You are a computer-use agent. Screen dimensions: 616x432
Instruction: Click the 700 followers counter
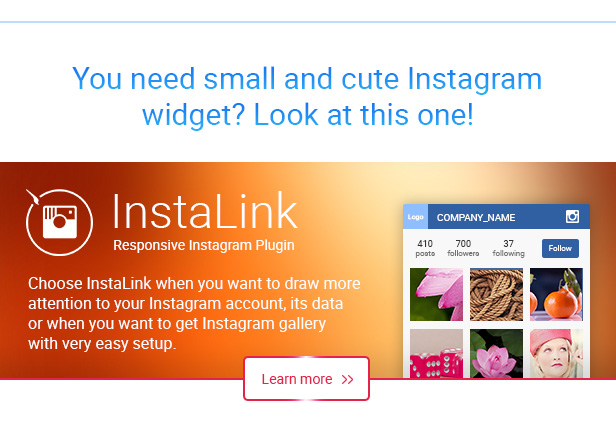pos(463,248)
